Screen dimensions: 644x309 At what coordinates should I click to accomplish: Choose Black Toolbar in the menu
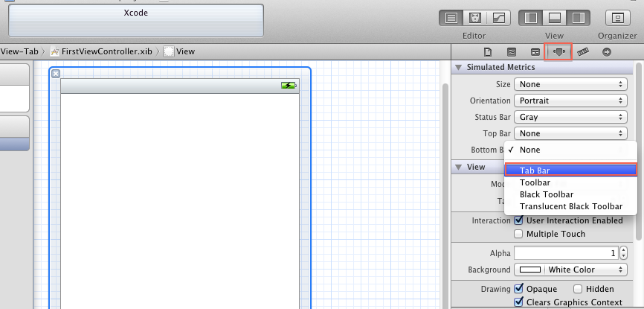[570, 194]
